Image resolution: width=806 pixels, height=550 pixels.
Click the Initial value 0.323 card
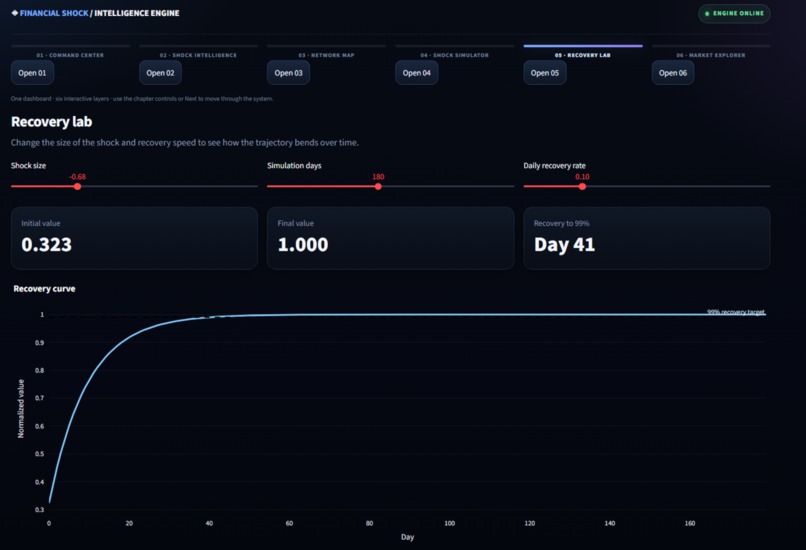[134, 238]
